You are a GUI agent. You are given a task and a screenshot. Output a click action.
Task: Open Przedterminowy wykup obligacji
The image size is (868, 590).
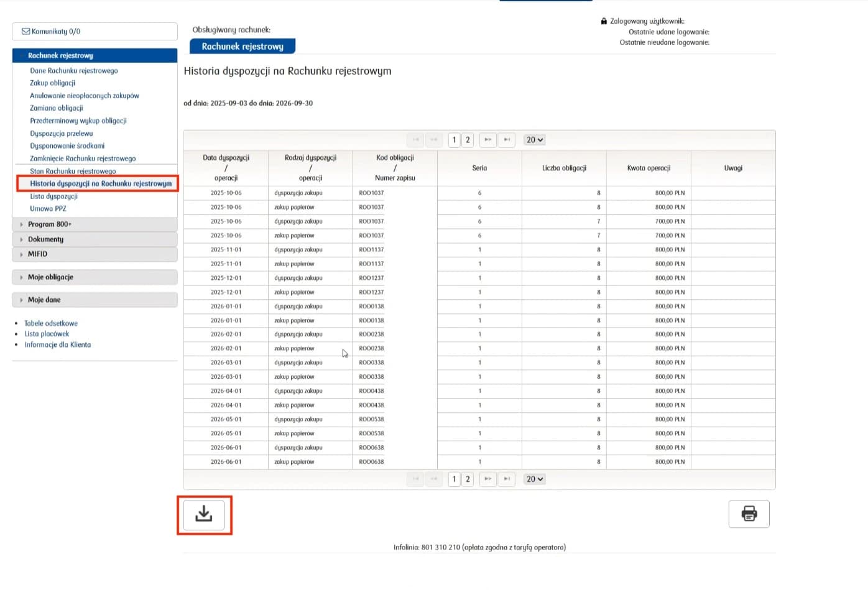pos(78,121)
